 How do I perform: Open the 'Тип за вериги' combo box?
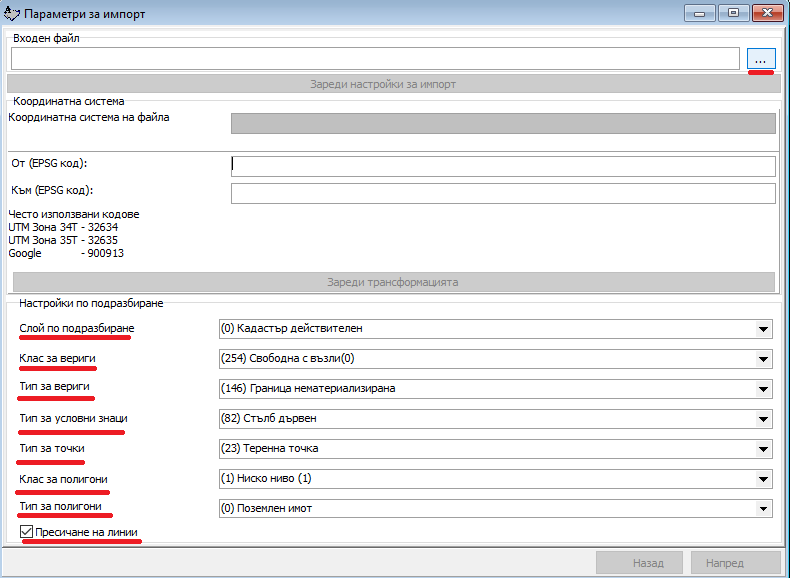pos(764,388)
